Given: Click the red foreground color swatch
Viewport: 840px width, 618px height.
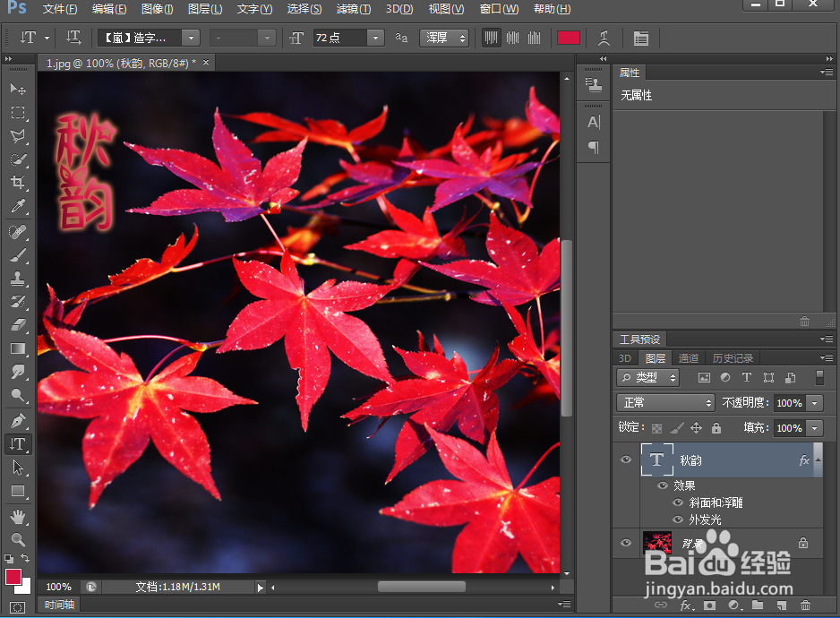Looking at the screenshot, I should (13, 577).
